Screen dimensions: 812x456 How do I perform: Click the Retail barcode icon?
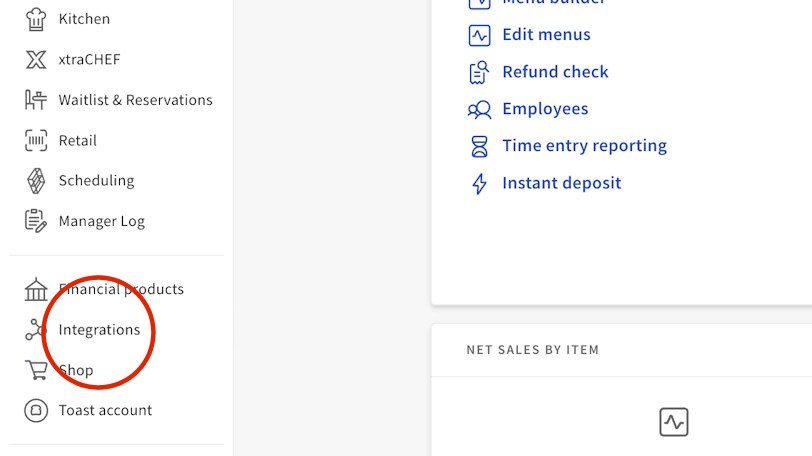click(36, 141)
